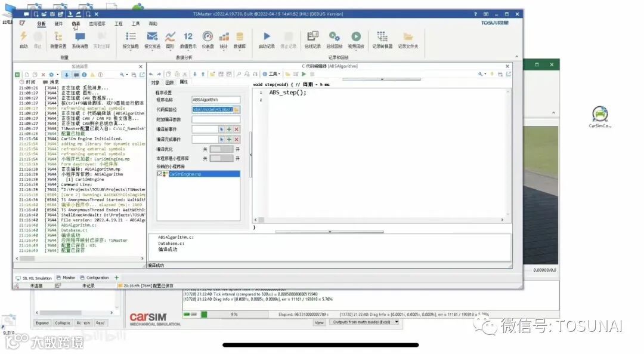This screenshot has width=644, height=354.
Task: Collapse the output pane with lower chevron handle
Action: 329,232
